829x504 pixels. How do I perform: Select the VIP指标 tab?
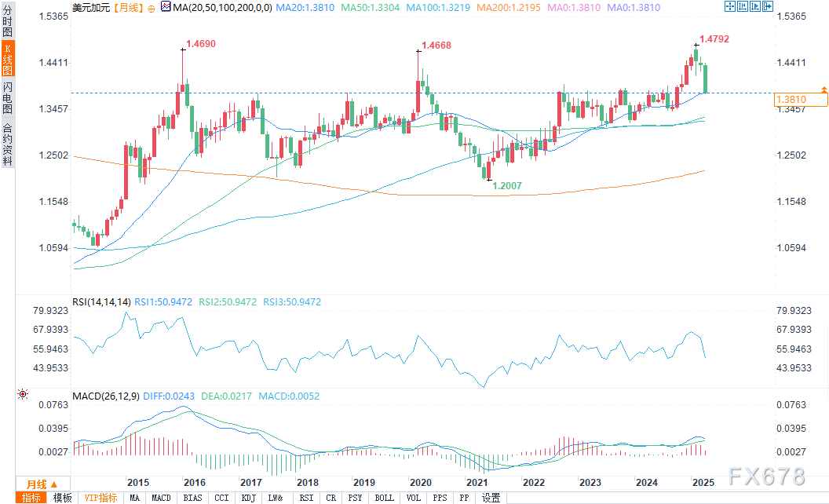click(100, 498)
